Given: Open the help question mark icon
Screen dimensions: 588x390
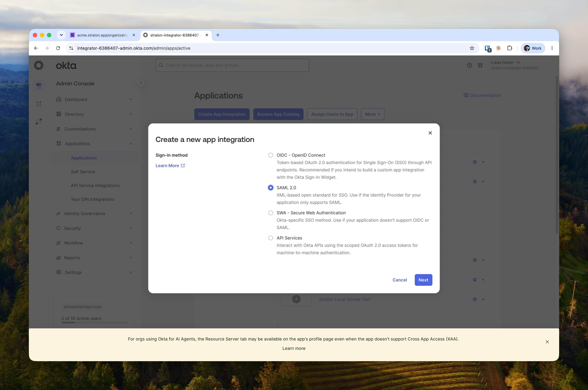Looking at the screenshot, I should 469,65.
